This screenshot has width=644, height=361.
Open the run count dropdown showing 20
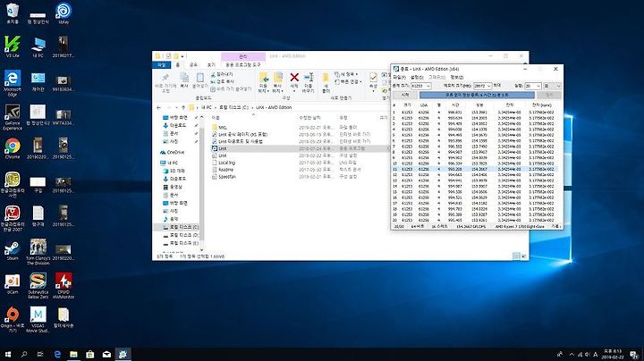coord(533,86)
